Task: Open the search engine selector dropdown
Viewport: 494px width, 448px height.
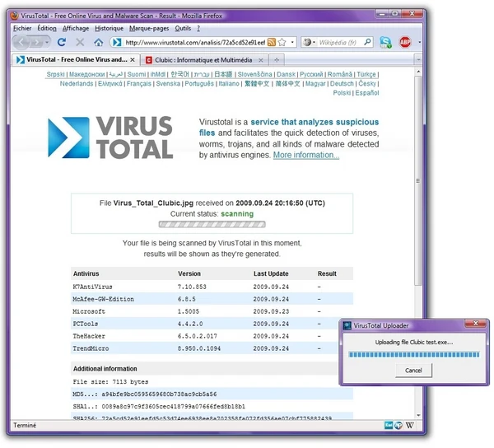Action: click(x=310, y=42)
